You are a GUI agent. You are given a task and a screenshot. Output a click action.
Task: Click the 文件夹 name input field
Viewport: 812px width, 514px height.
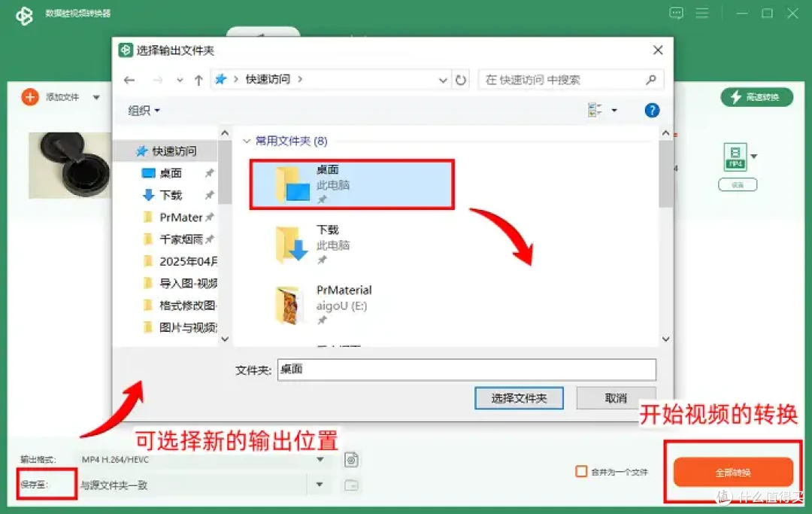tap(467, 370)
